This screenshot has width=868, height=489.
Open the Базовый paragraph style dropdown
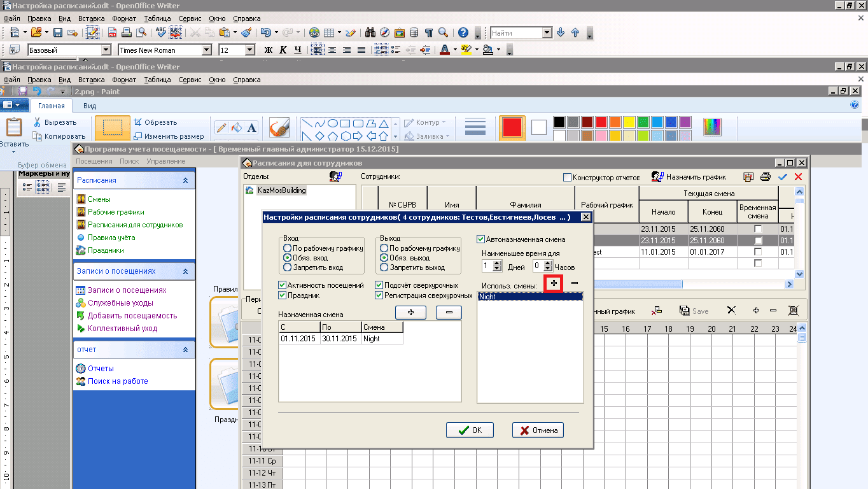[x=106, y=50]
